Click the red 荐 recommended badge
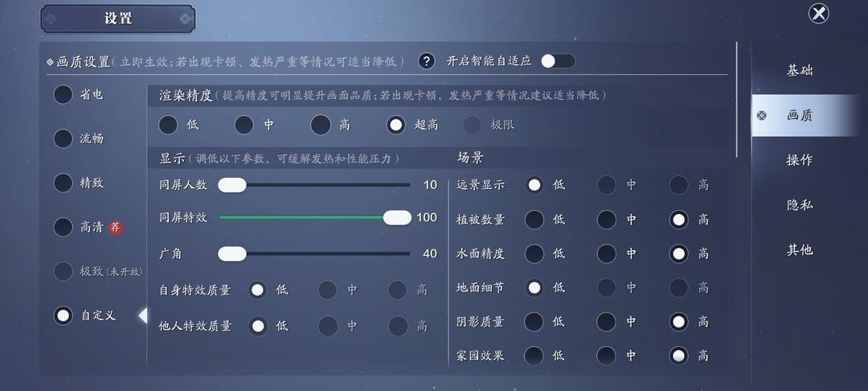Image resolution: width=868 pixels, height=391 pixels. [x=115, y=227]
